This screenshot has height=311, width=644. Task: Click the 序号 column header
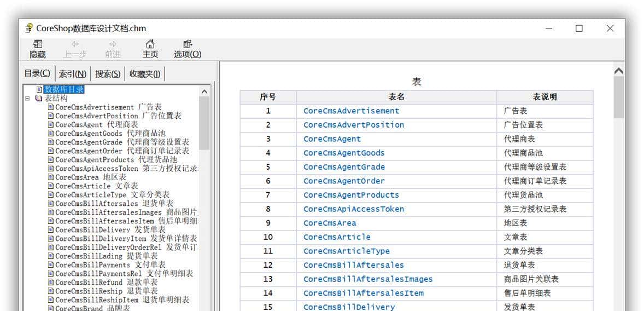pos(268,97)
